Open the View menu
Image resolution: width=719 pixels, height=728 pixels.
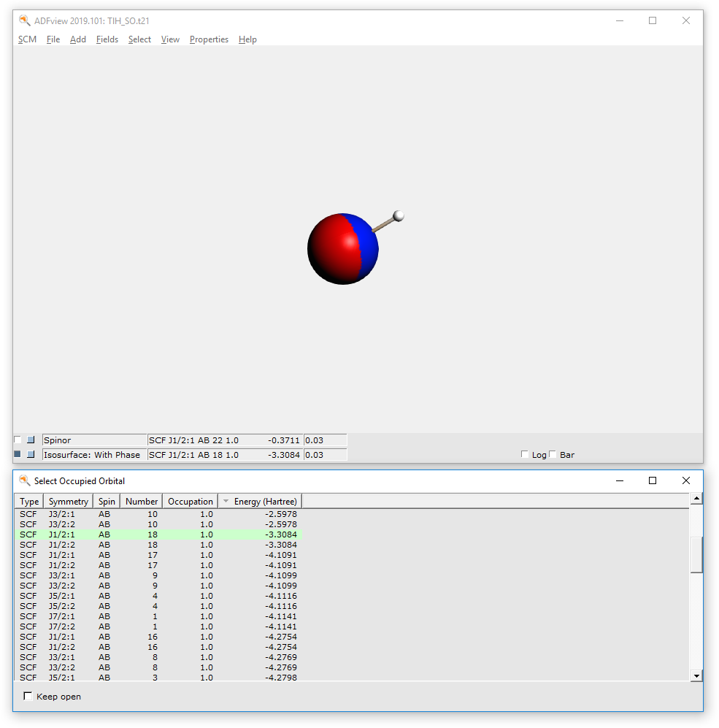[x=170, y=39]
